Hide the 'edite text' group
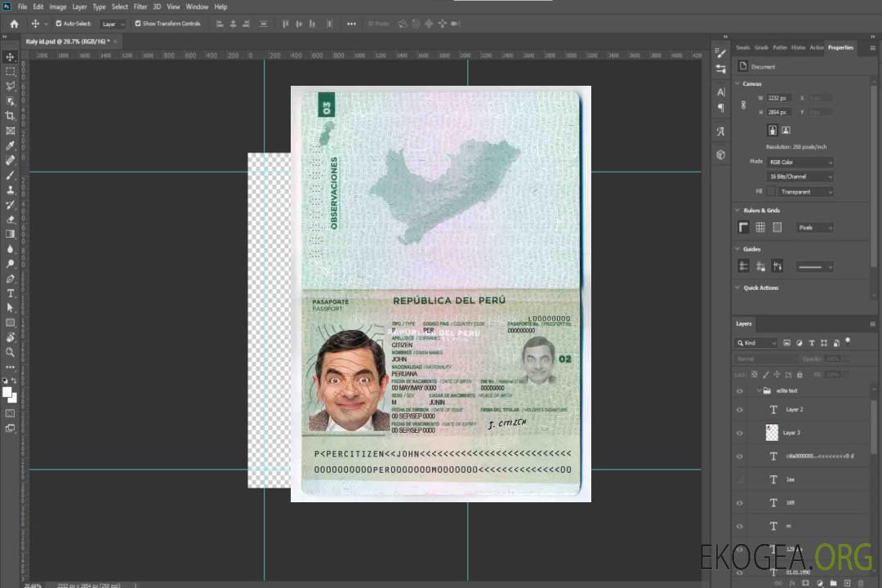882x588 pixels. pyautogui.click(x=740, y=391)
